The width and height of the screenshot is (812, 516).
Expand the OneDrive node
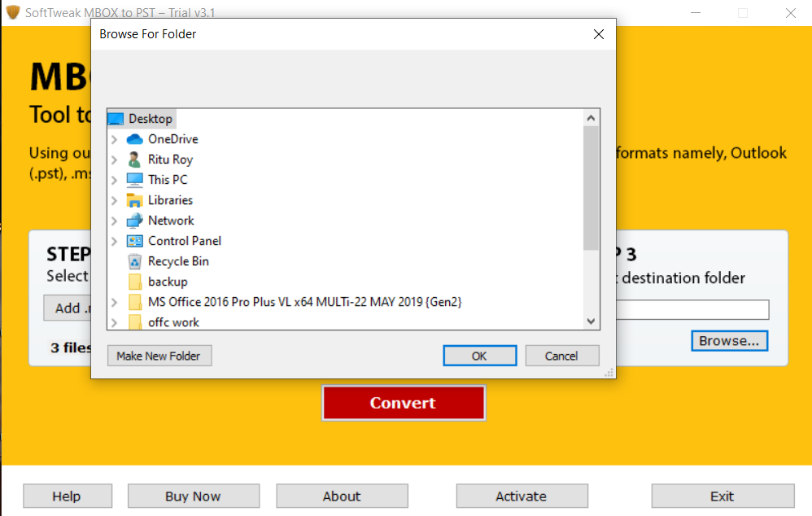tap(115, 139)
